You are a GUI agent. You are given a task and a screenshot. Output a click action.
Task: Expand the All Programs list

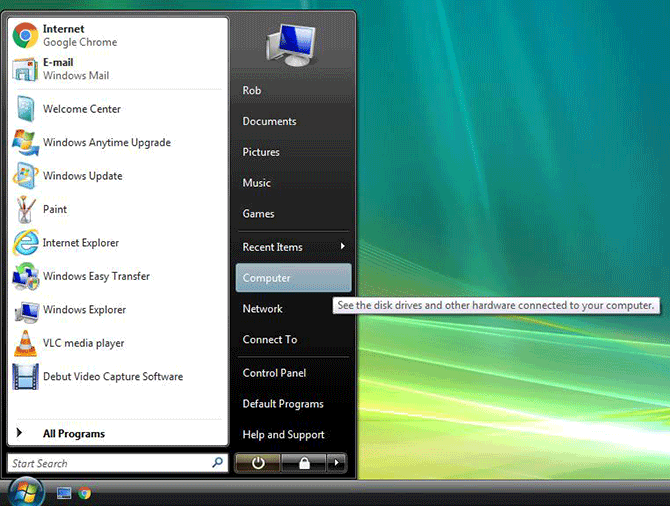[73, 434]
